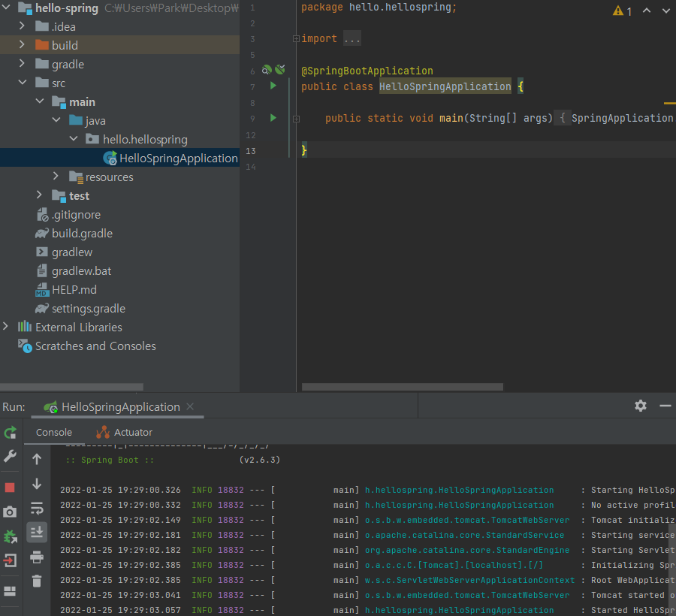Click line number 13 in the gutter

tap(250, 151)
